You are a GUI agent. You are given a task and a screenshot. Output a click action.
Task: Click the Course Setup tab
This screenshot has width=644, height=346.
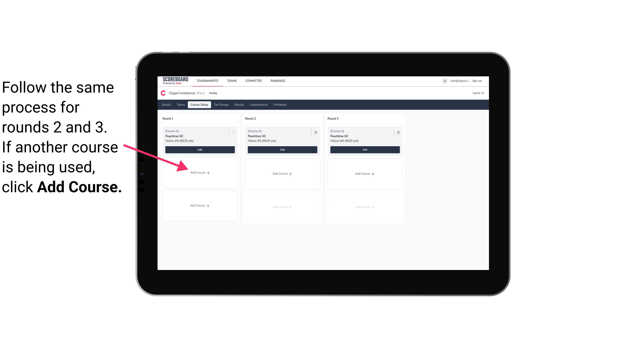199,104
